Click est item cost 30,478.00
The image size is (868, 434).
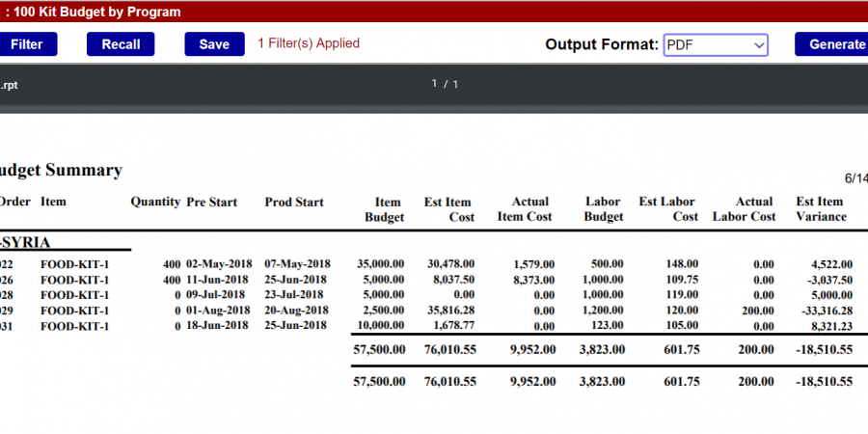450,264
